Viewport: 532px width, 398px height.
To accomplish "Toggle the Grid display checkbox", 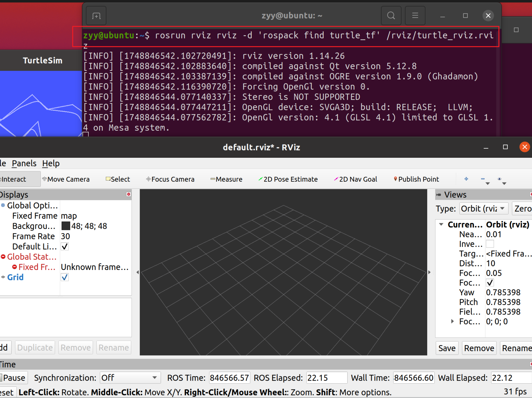I will [65, 277].
